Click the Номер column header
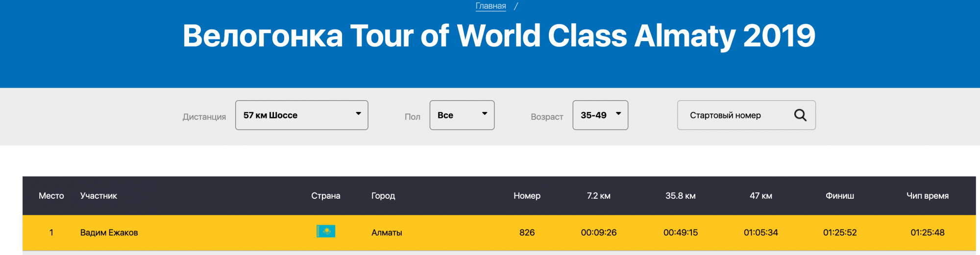The height and width of the screenshot is (255, 980). (527, 196)
